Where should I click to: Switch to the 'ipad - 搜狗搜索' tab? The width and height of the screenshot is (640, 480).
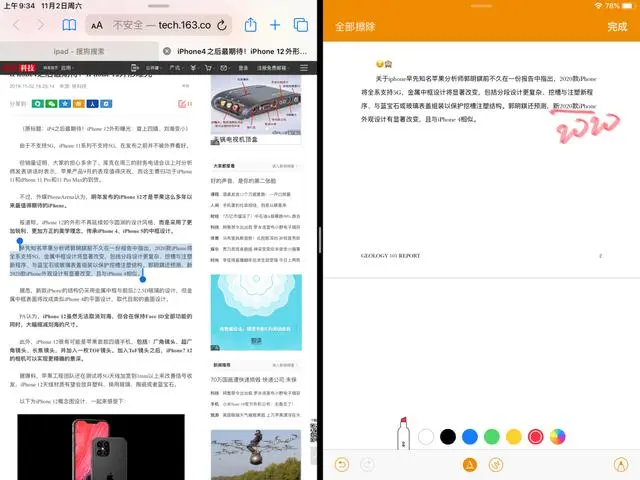point(80,50)
